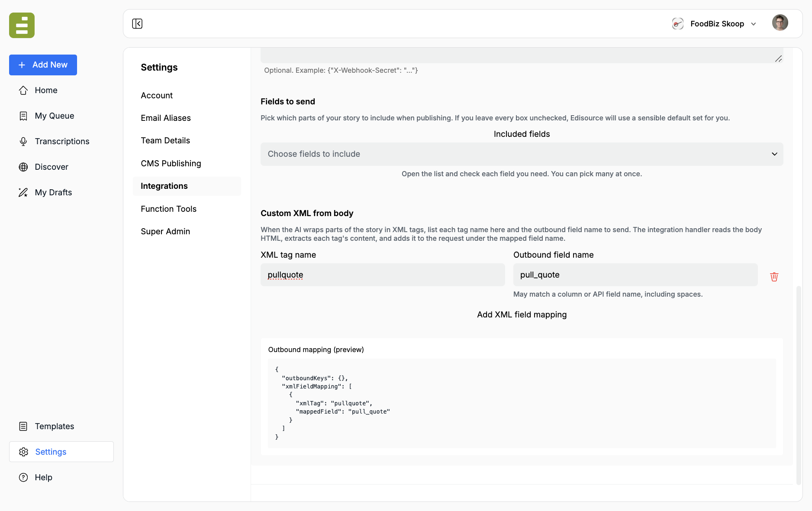Click the FoodBiz Skoop workspace logo
This screenshot has width=812, height=511.
[677, 23]
